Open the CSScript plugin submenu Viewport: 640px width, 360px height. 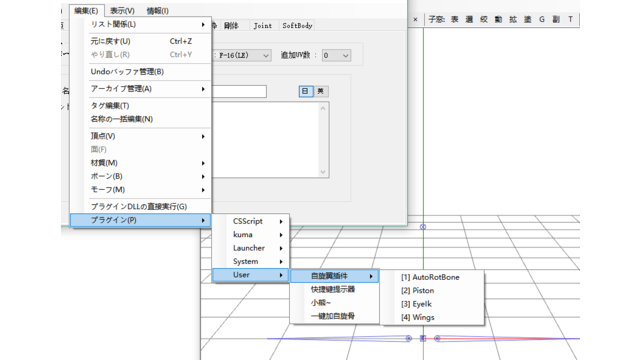click(251, 222)
